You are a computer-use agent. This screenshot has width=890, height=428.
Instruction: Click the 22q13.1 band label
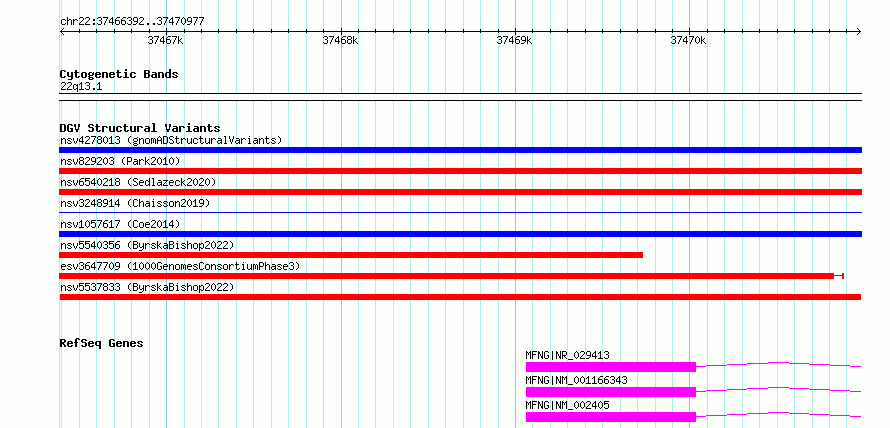click(x=81, y=87)
